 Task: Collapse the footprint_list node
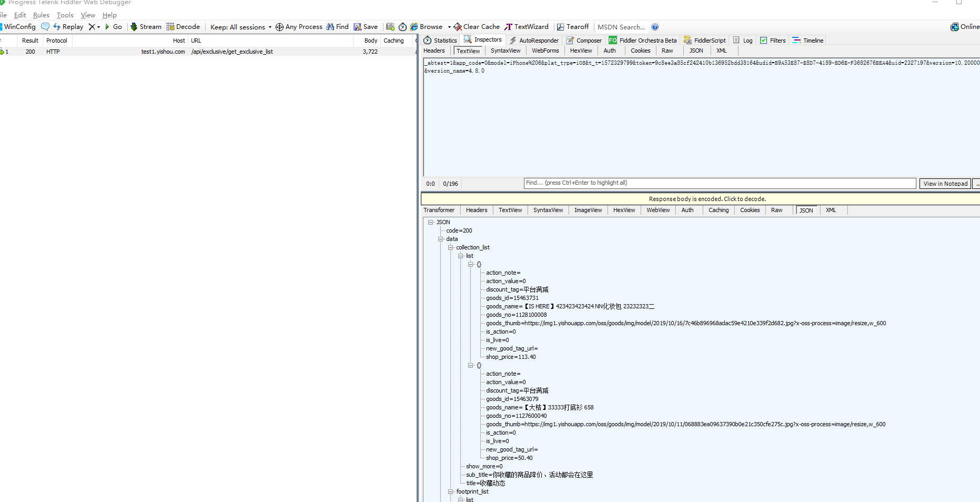[x=451, y=491]
